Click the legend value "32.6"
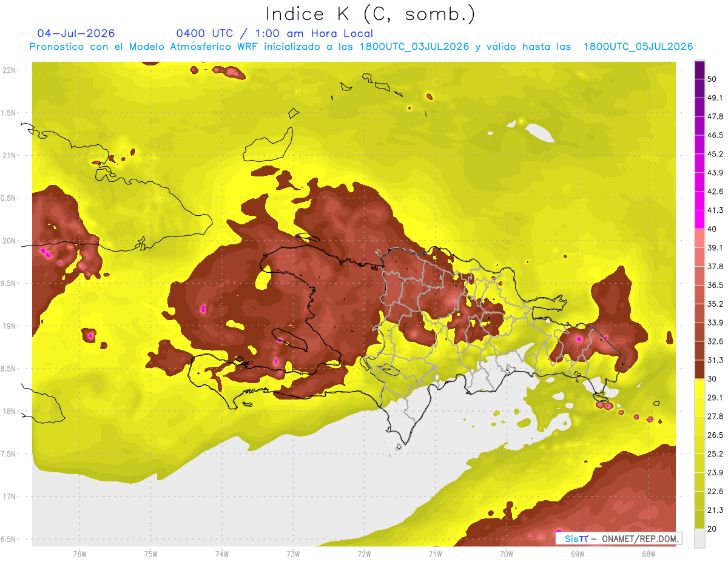 tap(715, 341)
